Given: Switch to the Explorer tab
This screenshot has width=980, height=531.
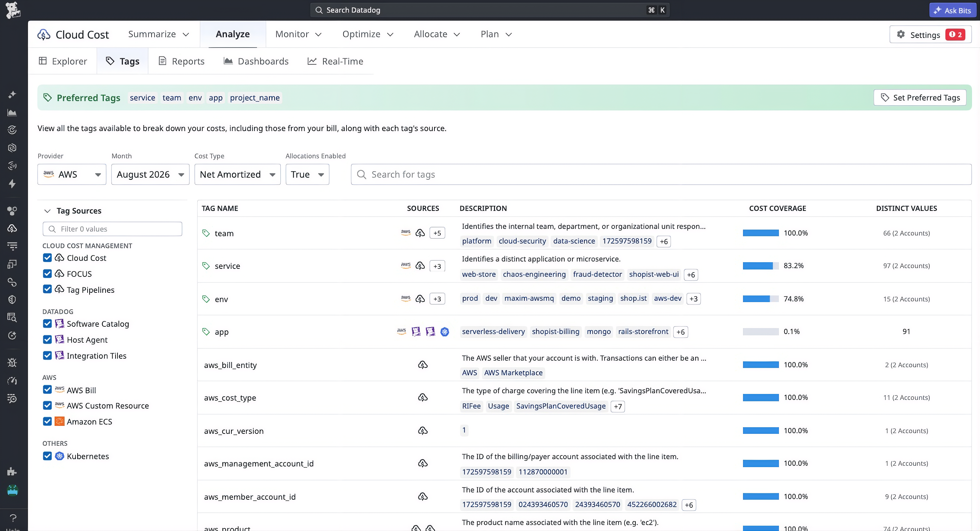Looking at the screenshot, I should 63,61.
